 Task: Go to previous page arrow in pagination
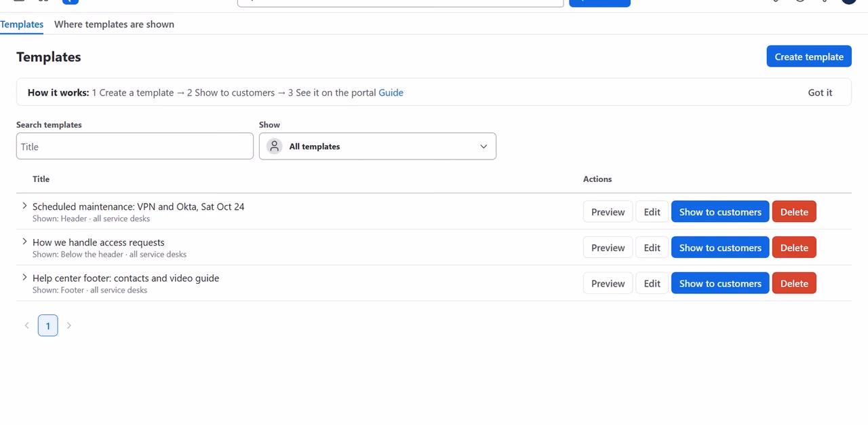click(27, 326)
